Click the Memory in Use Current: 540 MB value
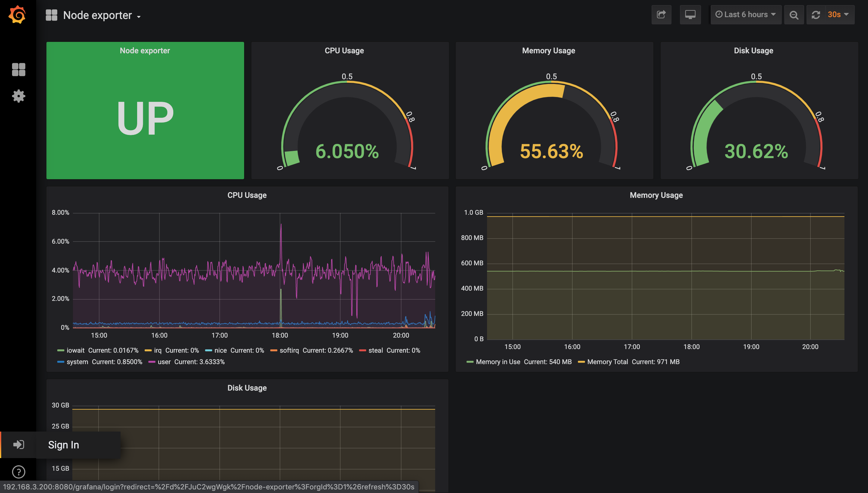The image size is (868, 493). (548, 362)
